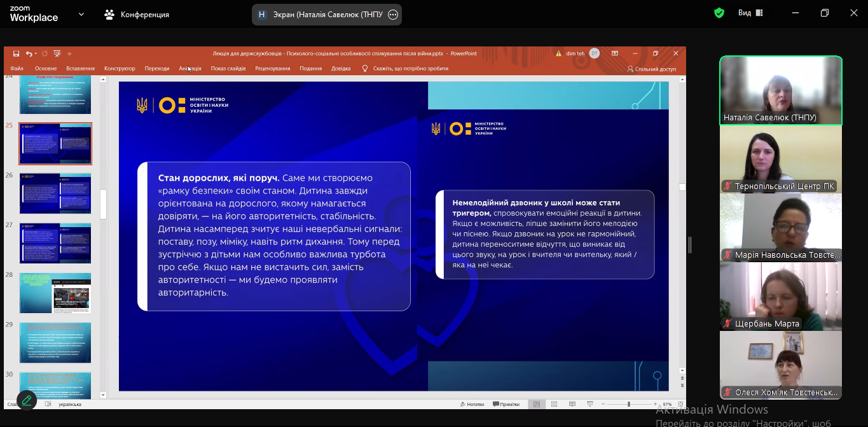Toggle Нотатки notes pane

(471, 404)
